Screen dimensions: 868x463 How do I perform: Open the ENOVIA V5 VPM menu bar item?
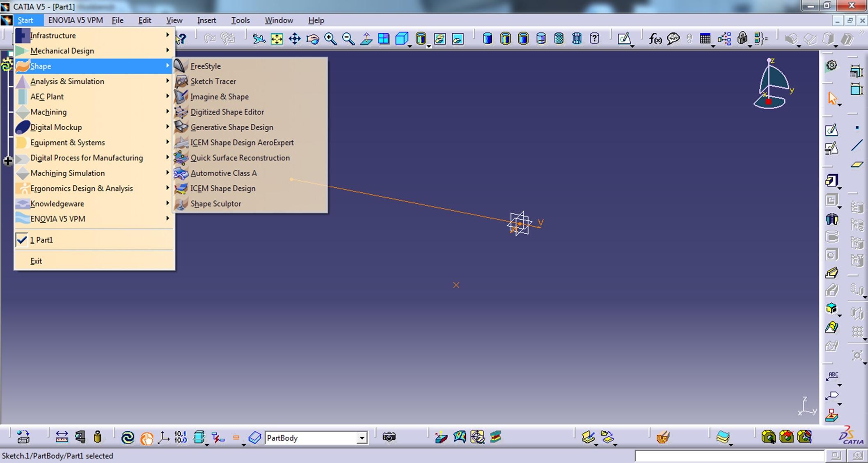[x=76, y=20]
